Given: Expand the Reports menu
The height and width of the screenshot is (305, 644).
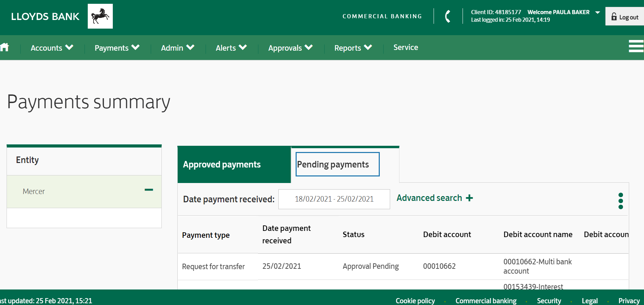Looking at the screenshot, I should 353,48.
